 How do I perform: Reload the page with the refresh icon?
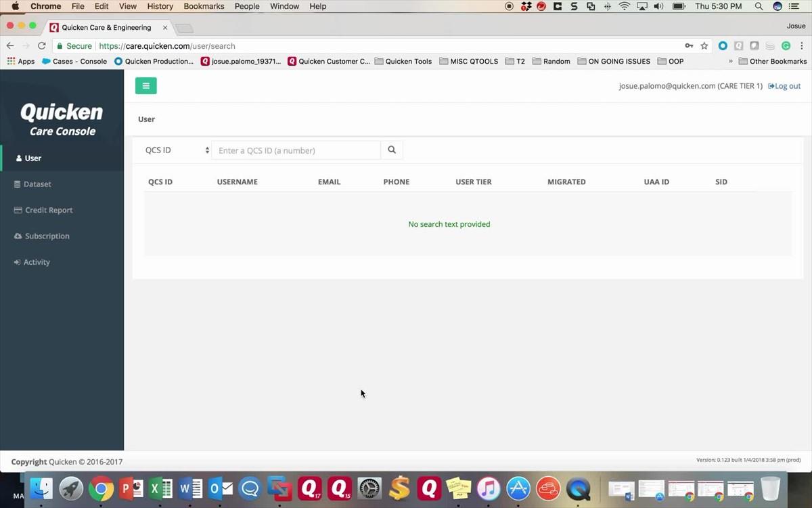click(x=42, y=46)
